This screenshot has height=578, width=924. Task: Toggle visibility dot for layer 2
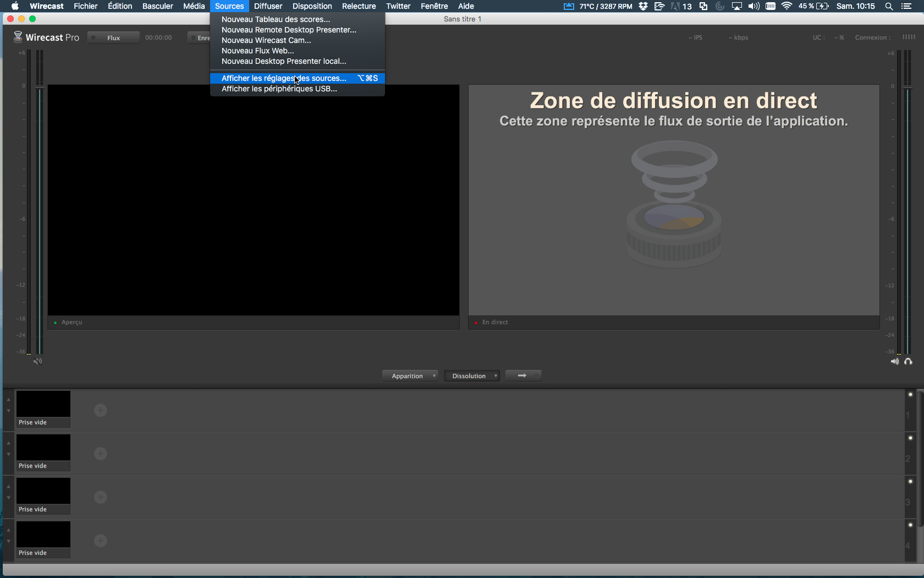910,438
